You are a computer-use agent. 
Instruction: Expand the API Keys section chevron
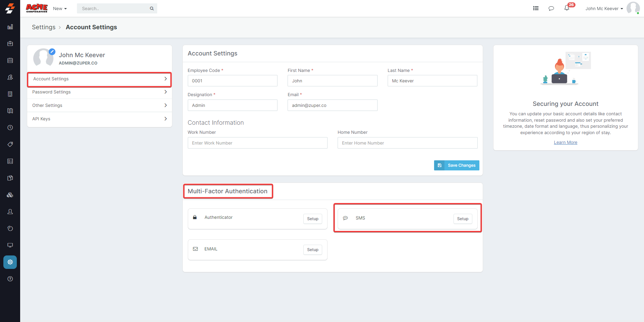165,119
